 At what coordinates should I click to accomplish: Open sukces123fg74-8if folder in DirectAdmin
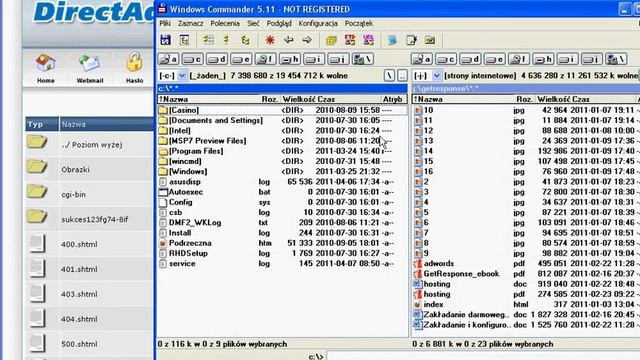(95, 219)
